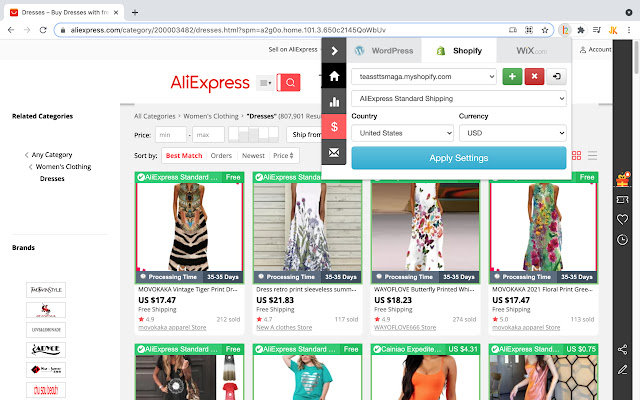Switch to the Shopify tab
Image resolution: width=640 pixels, height=400 pixels.
point(459,51)
